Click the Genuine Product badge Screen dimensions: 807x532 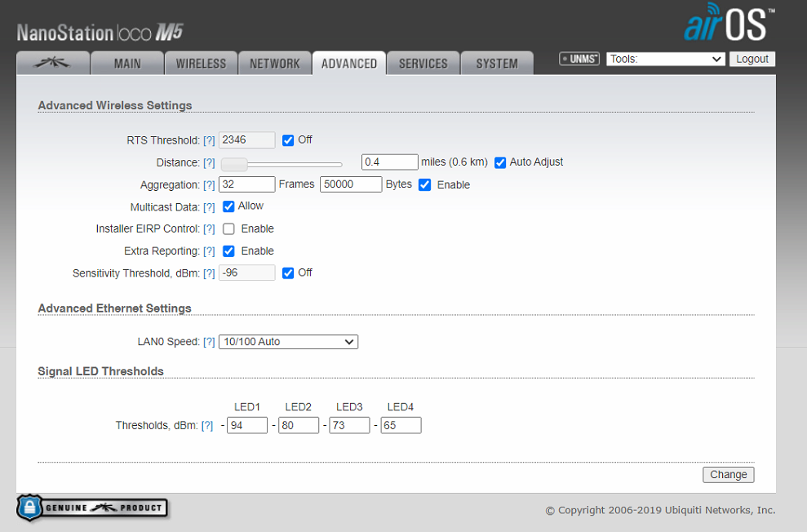pos(92,508)
